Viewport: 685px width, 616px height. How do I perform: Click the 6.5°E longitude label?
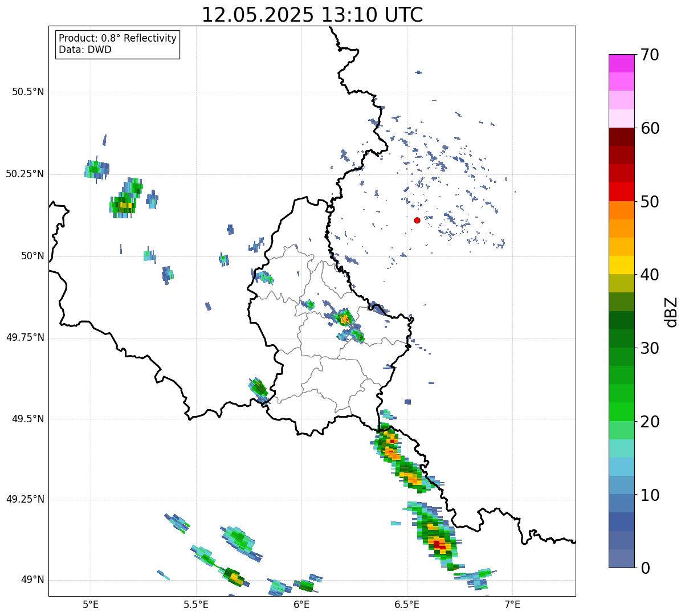[407, 604]
